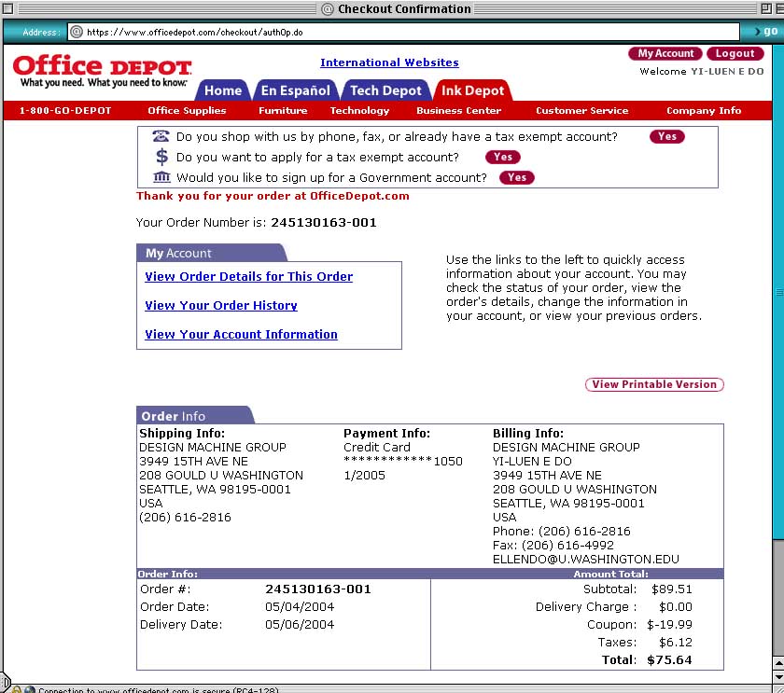The height and width of the screenshot is (693, 784).
Task: Click Yes for phone, fax, or tax exempt shoppers
Action: [667, 136]
